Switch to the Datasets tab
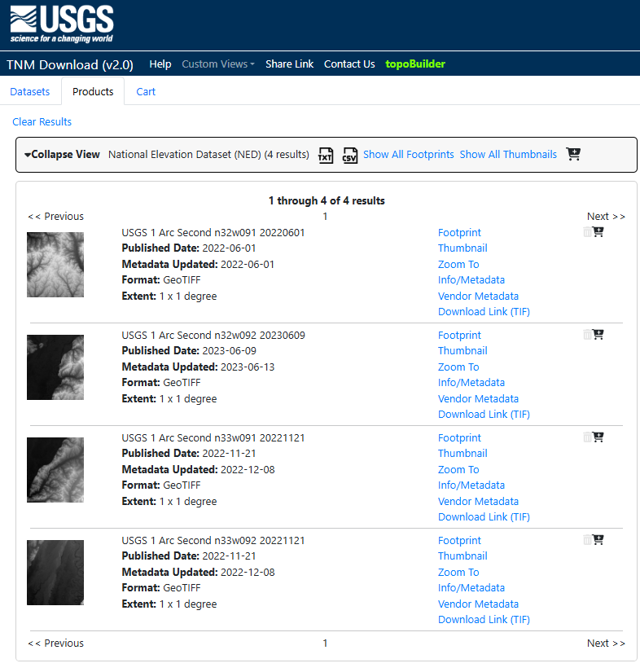This screenshot has width=640, height=672. pos(30,92)
